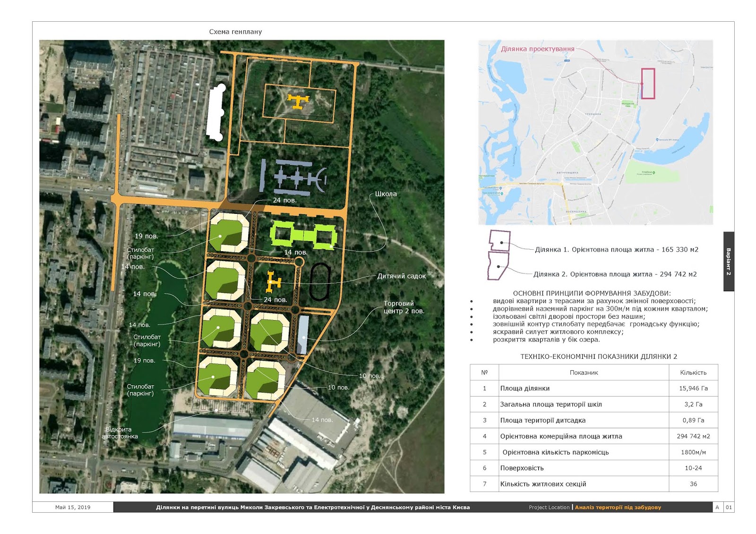This screenshot has width=756, height=534.
Task: Click the 10-24 value cell
Action: click(693, 468)
